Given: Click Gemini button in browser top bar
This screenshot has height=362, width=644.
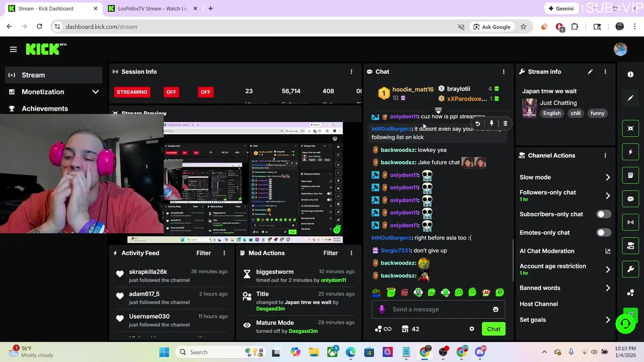Looking at the screenshot, I should 561,9.
